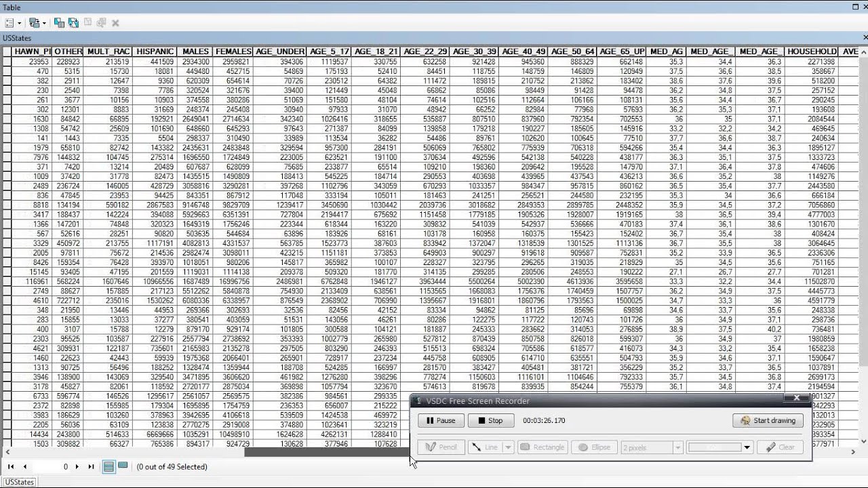The width and height of the screenshot is (868, 488).
Task: Click the Switch Selection icon
Action: (73, 23)
